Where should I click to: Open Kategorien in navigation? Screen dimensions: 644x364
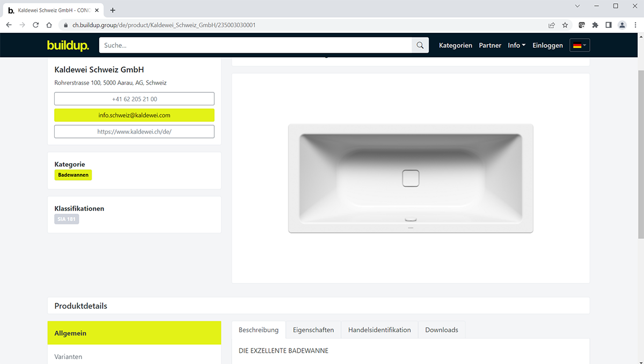456,46
